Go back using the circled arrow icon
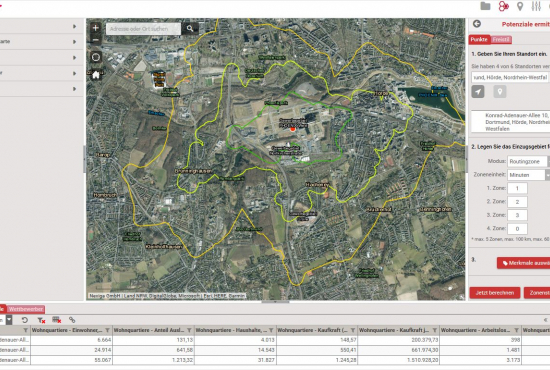The width and height of the screenshot is (550, 370). tap(477, 24)
